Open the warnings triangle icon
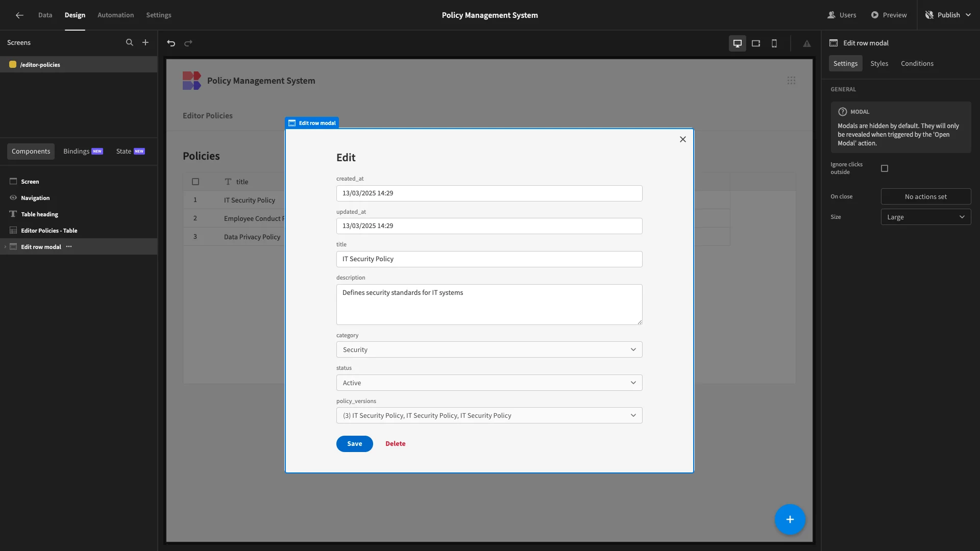Screen dimensions: 980x551 pos(807,44)
